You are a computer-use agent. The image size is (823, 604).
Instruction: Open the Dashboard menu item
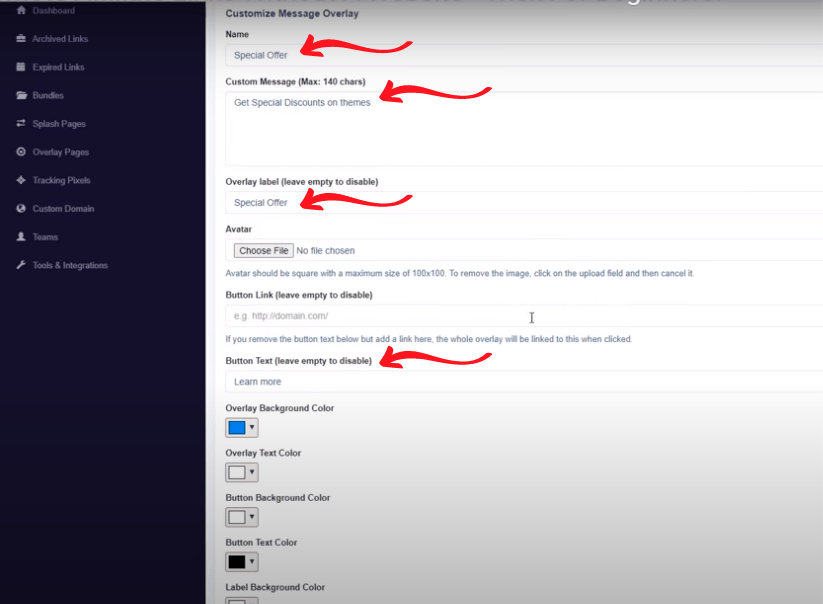pyautogui.click(x=54, y=10)
